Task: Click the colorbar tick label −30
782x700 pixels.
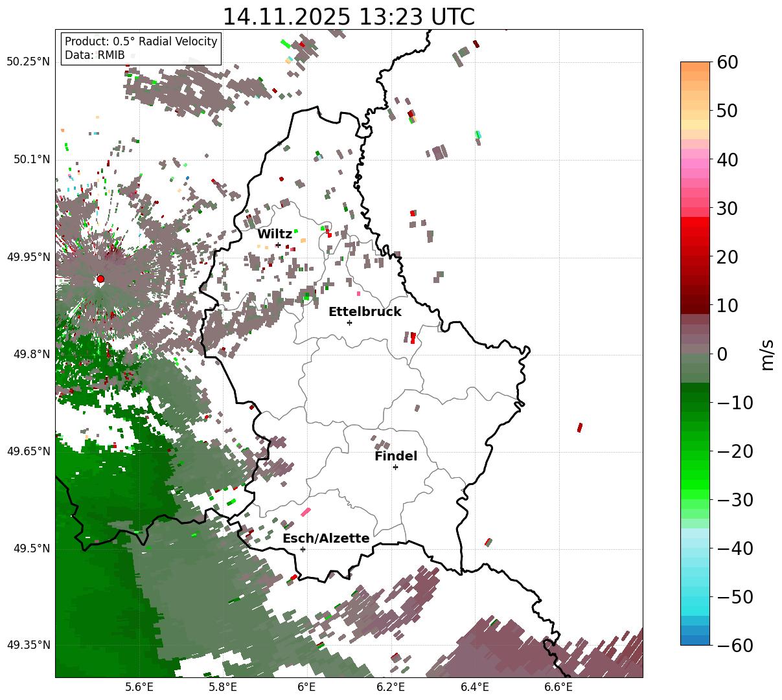Action: pos(735,500)
